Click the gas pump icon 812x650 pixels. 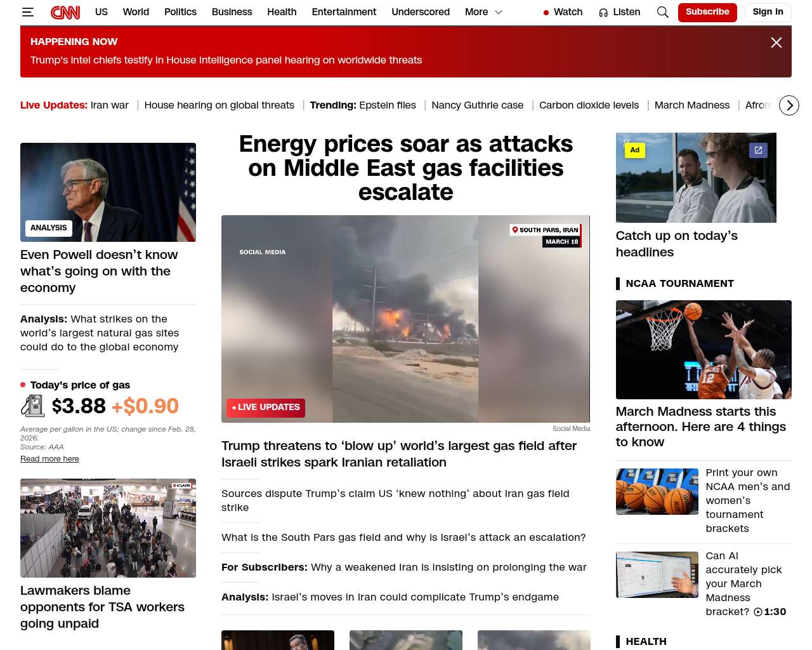tap(32, 406)
